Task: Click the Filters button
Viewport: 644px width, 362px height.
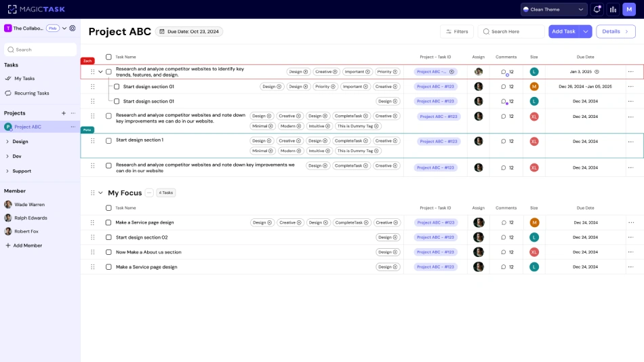Action: tap(457, 32)
